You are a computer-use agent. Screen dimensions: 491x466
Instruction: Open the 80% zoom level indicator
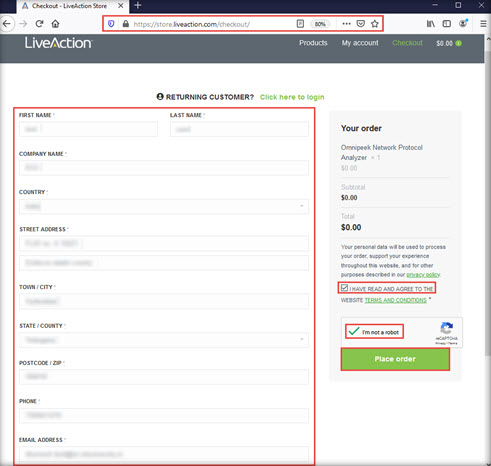[x=320, y=24]
